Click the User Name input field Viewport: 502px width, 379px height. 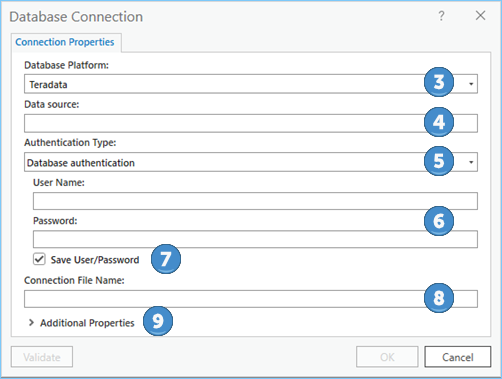[255, 201]
